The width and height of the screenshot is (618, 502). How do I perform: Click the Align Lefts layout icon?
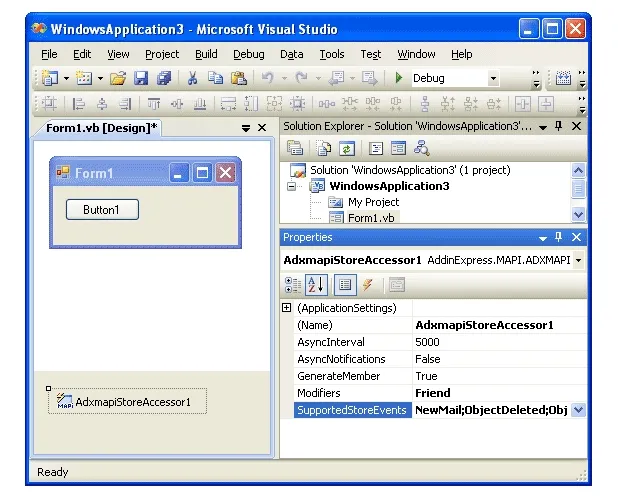[78, 104]
